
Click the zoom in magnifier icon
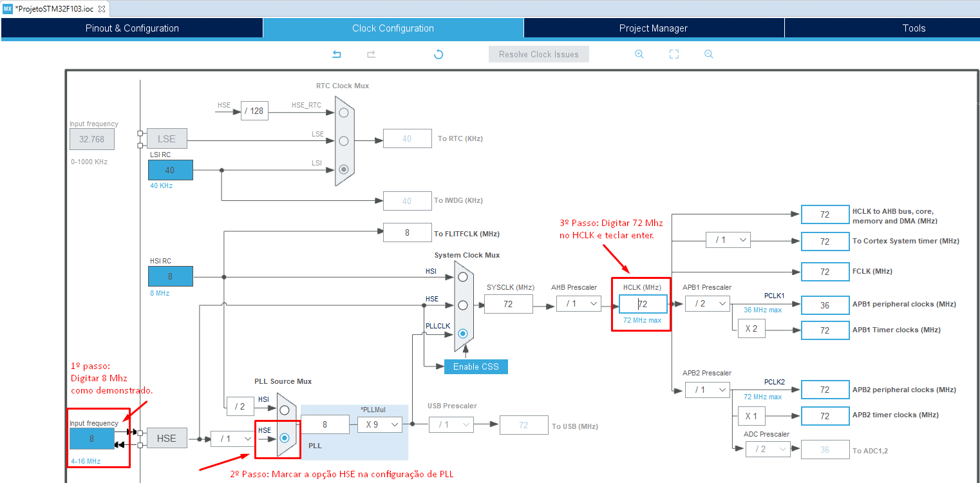point(639,54)
